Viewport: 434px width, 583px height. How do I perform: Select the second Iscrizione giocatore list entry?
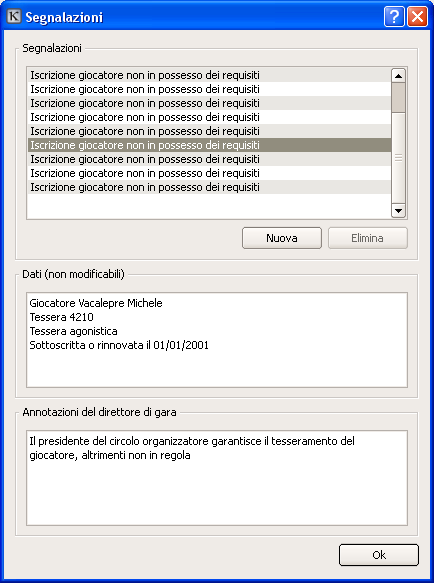209,89
